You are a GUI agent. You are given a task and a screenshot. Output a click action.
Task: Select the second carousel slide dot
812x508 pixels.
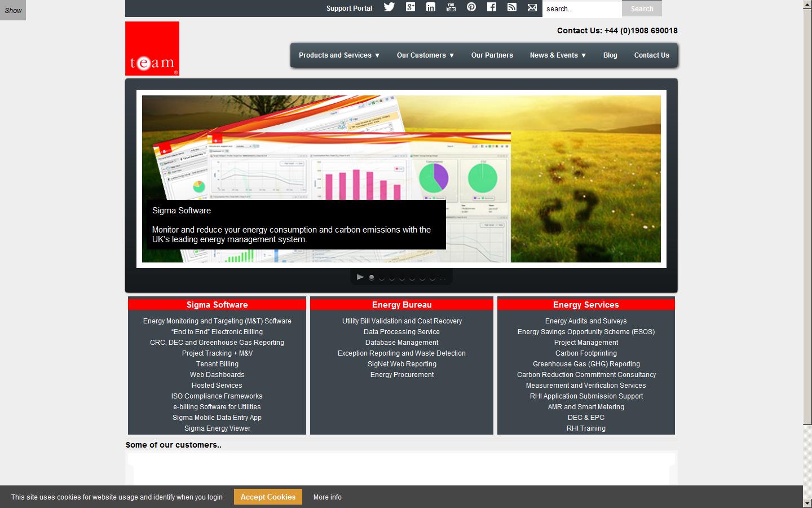(x=381, y=277)
